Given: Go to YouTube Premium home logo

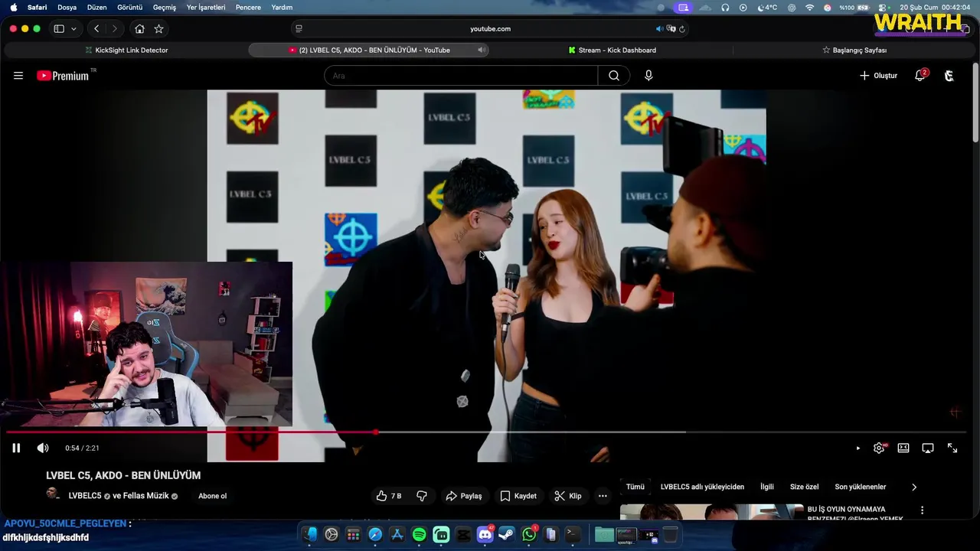Looking at the screenshot, I should coord(63,76).
